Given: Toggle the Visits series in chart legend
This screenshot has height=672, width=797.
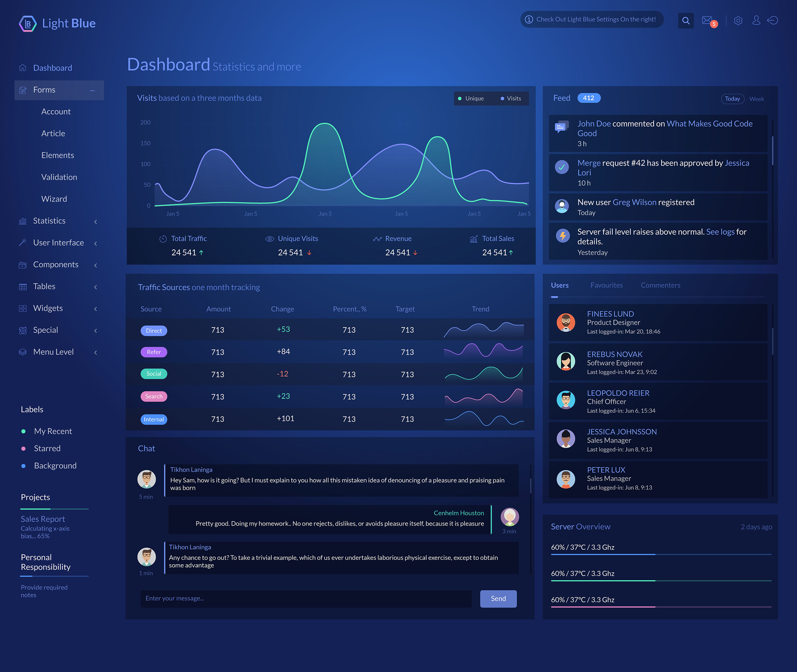Looking at the screenshot, I should 511,98.
